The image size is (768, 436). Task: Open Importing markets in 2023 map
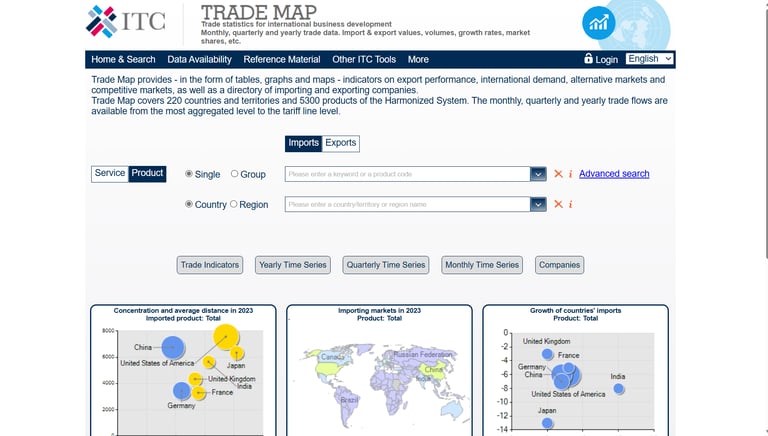tap(380, 370)
